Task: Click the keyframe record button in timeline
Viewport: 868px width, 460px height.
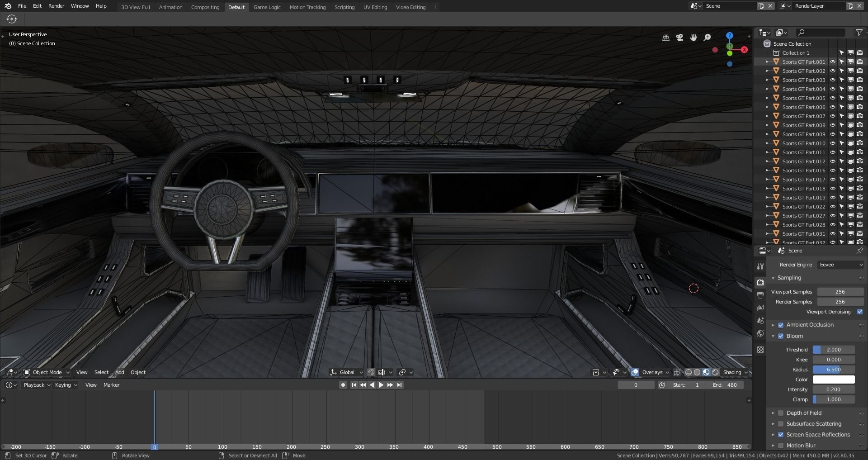Action: (343, 385)
